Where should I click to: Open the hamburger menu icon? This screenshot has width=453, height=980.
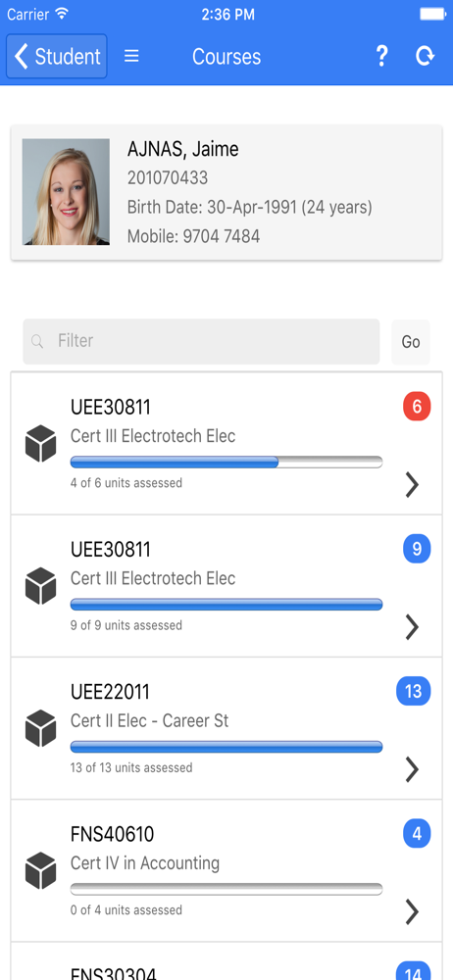(x=131, y=56)
